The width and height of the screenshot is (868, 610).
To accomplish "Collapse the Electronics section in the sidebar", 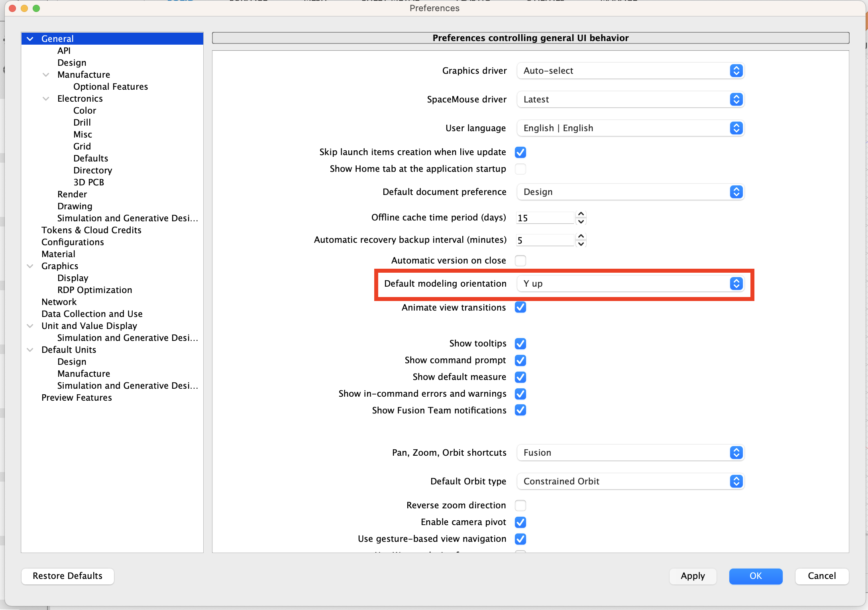I will tap(46, 98).
